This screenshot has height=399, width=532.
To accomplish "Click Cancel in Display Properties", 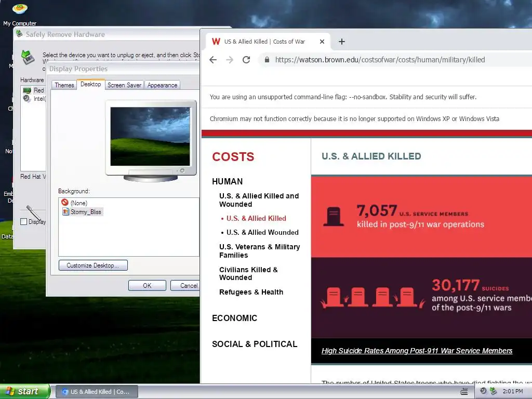I will 185,285.
